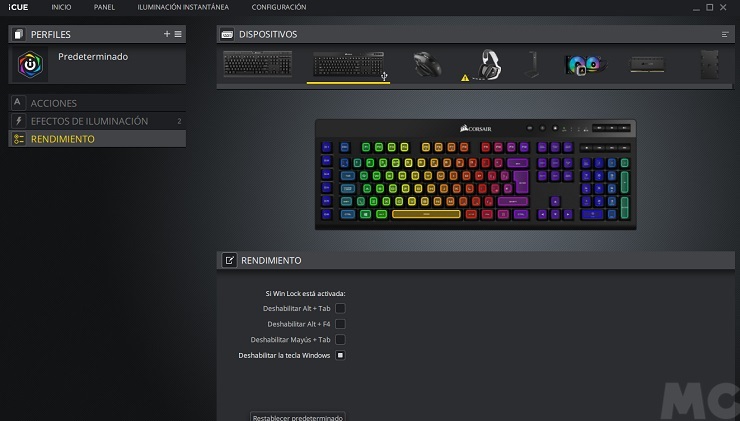This screenshot has height=421, width=740.
Task: Select the mouse device icon
Action: click(x=427, y=65)
